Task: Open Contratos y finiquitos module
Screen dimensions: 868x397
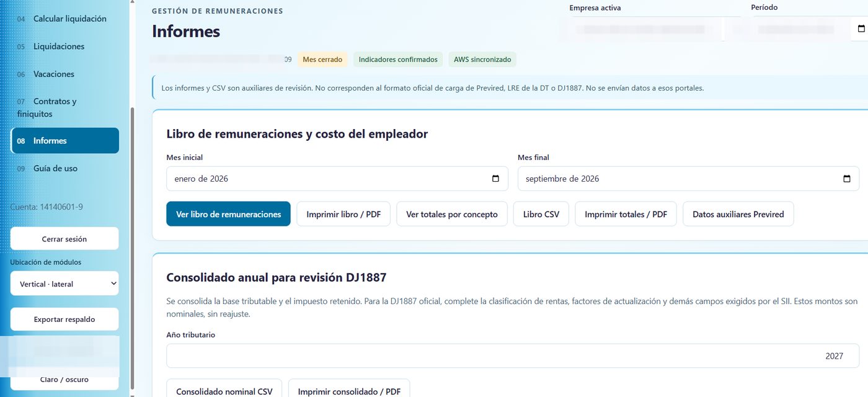Action: [64, 107]
